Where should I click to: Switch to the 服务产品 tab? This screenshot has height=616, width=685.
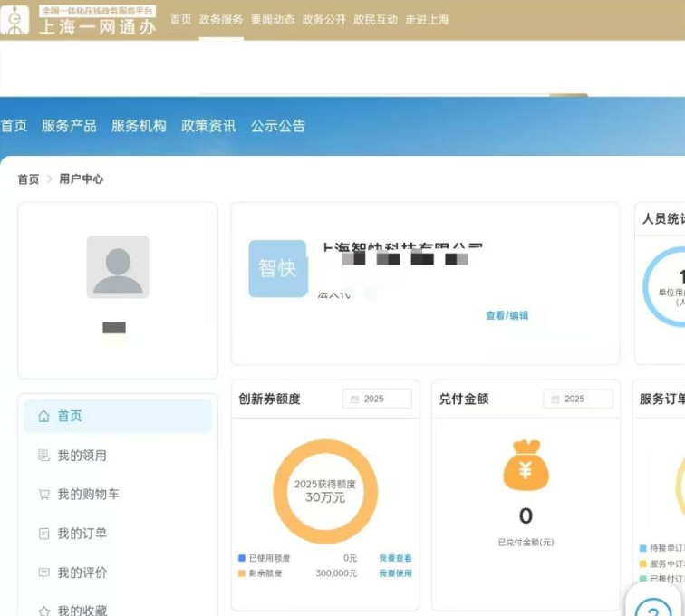69,126
